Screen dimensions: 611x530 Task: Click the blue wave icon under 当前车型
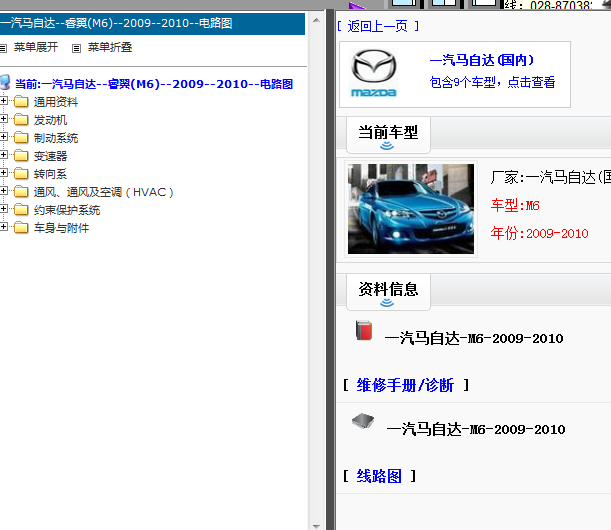point(387,146)
